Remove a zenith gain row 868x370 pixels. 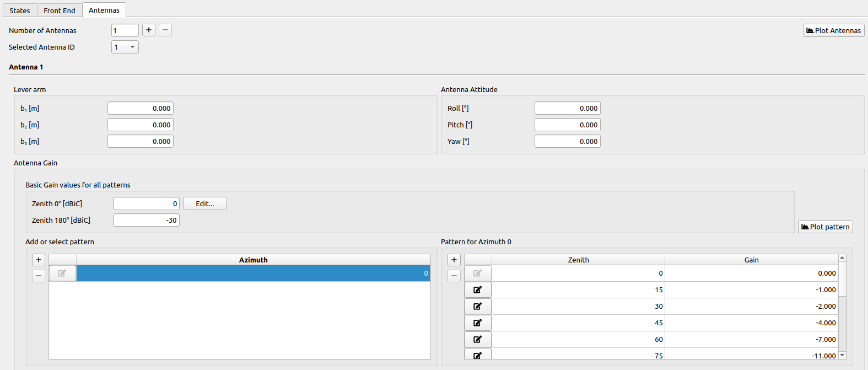tap(454, 276)
